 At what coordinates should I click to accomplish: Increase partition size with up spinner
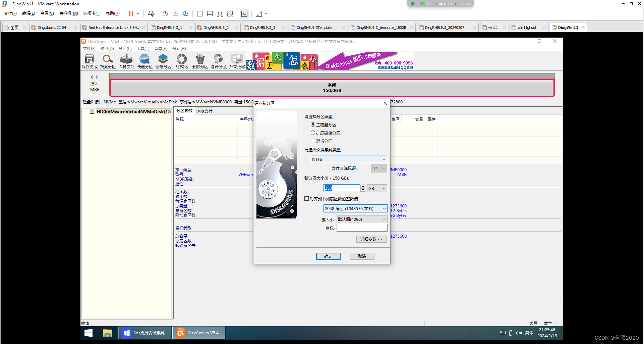pos(363,186)
